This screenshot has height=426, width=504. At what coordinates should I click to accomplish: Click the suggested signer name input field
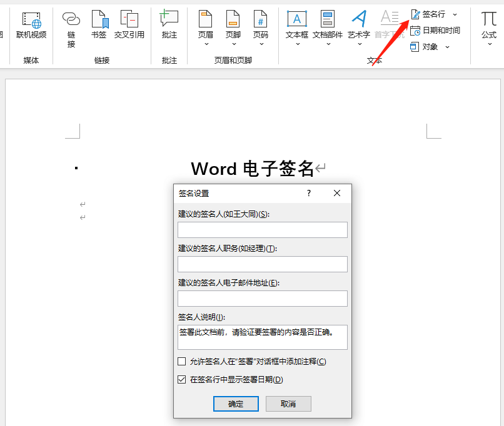tap(263, 230)
